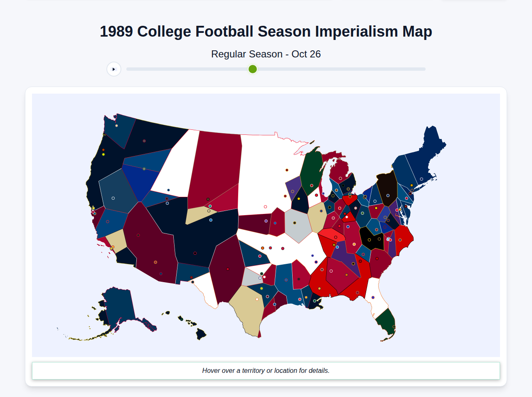Click the olive marker inside the blue Idaho triangle
The height and width of the screenshot is (397, 532).
pos(144,169)
